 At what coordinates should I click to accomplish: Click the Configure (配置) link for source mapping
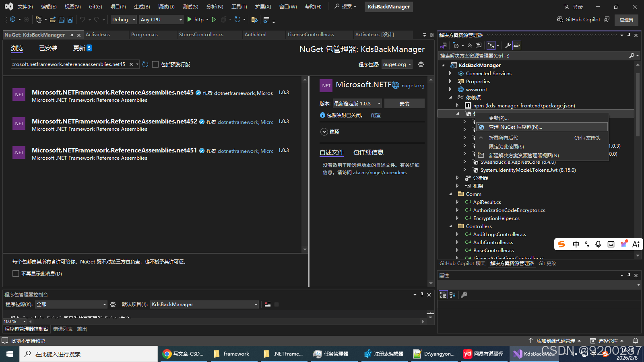376,115
